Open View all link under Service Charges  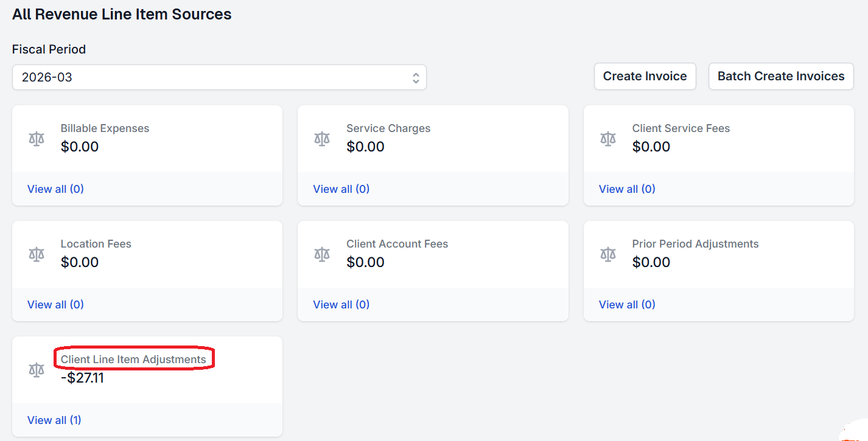[x=341, y=189]
